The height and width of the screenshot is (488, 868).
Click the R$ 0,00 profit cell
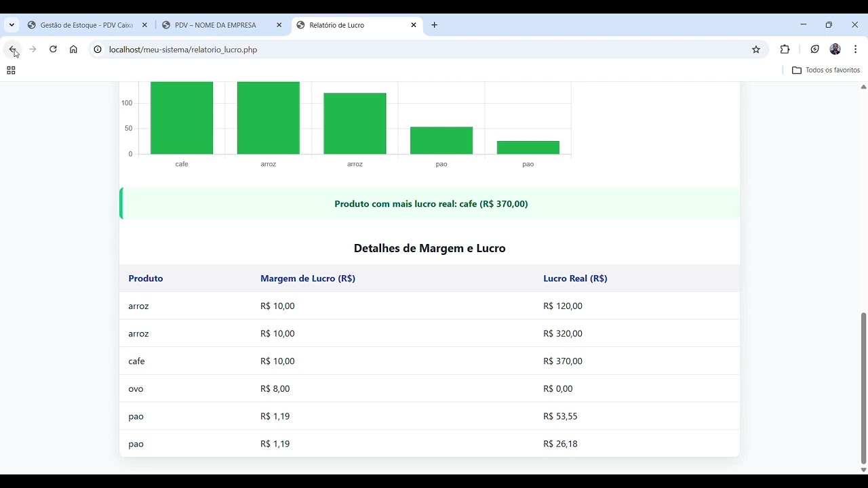(558, 389)
